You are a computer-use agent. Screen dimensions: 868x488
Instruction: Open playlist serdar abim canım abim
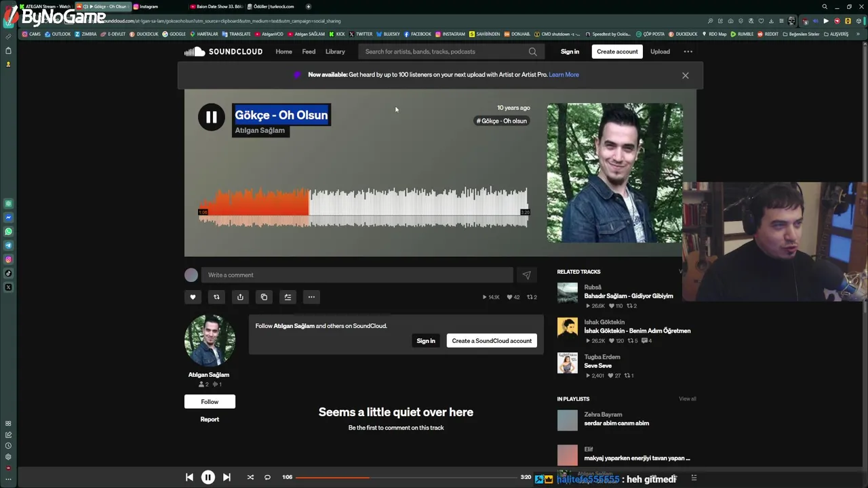tap(616, 424)
